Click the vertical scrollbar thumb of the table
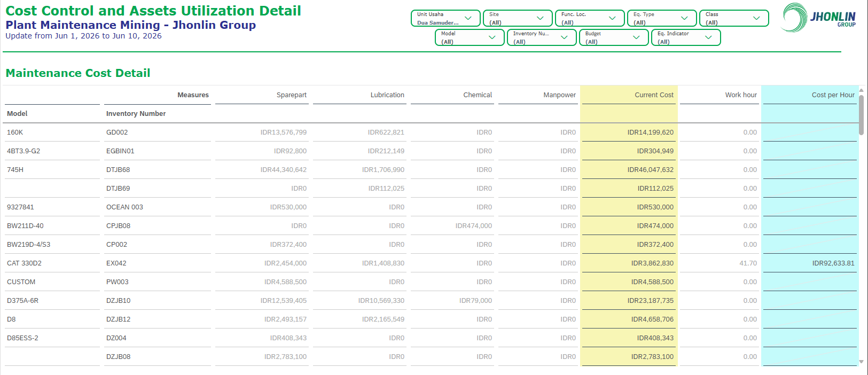 pyautogui.click(x=861, y=115)
